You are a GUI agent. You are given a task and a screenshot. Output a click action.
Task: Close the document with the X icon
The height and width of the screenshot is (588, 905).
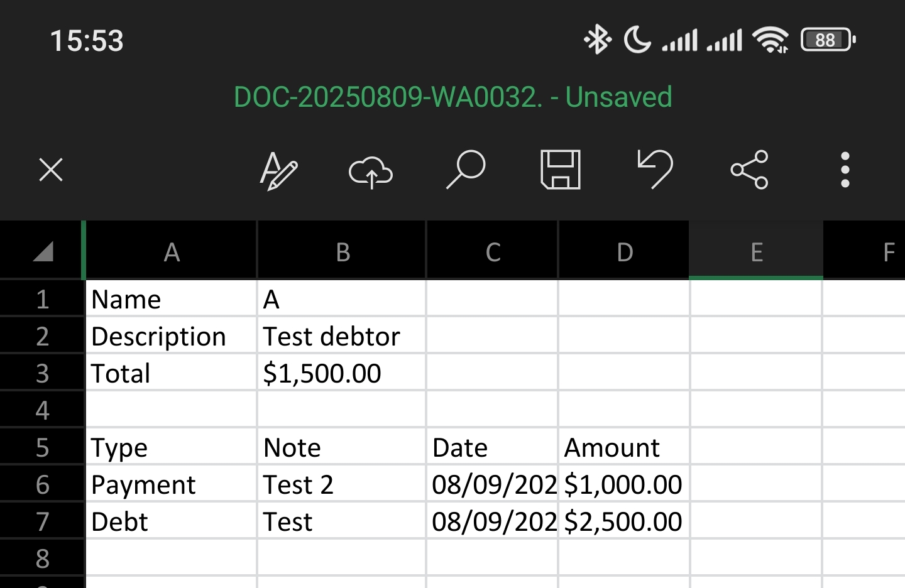point(51,170)
